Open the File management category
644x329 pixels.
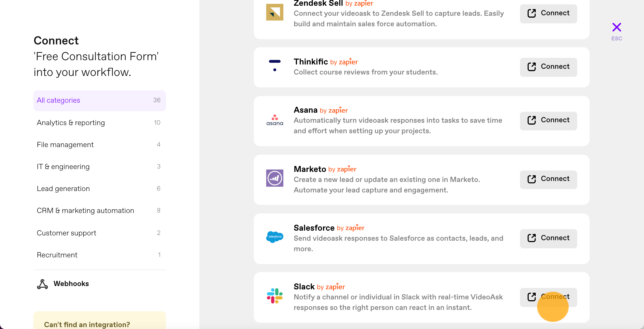pos(99,145)
